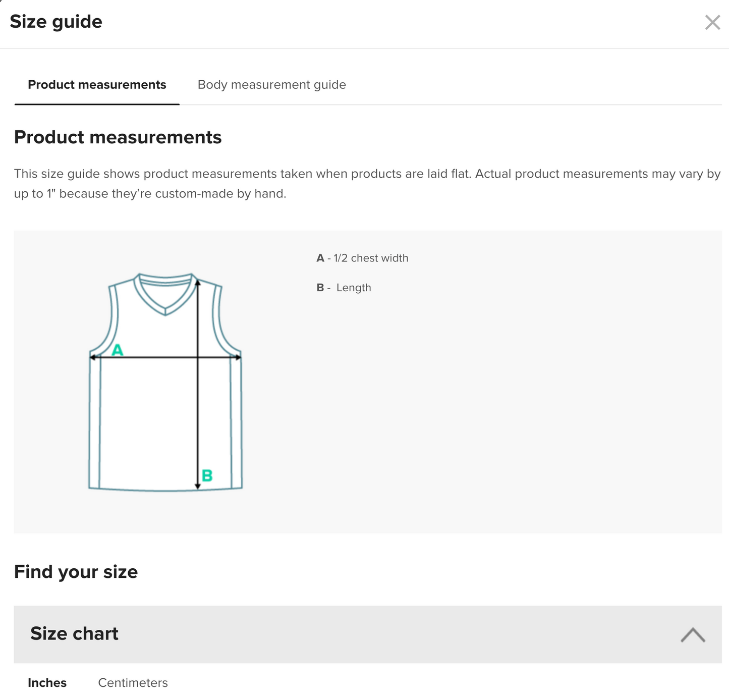Switch to Body measurement guide tab

tap(271, 85)
